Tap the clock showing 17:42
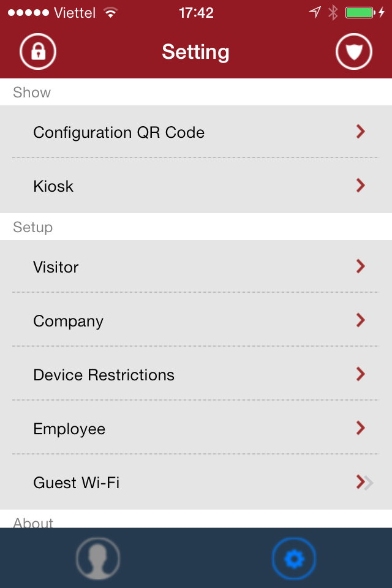392x588 pixels. pyautogui.click(x=196, y=13)
